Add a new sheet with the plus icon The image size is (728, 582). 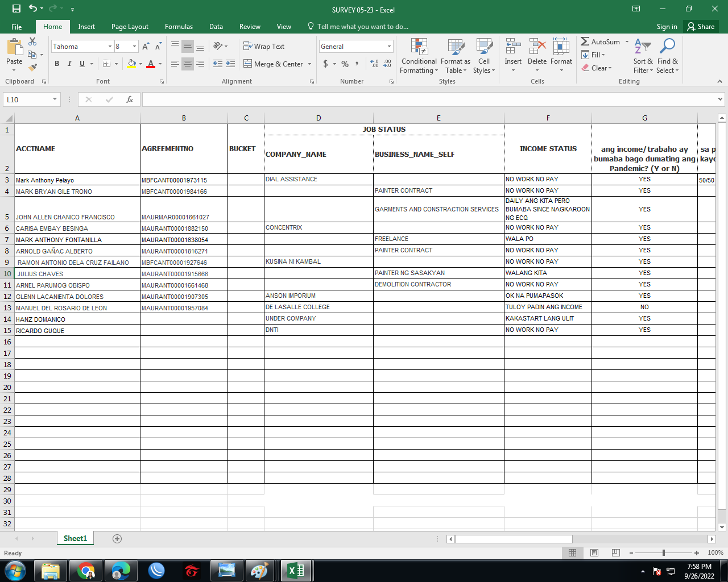pyautogui.click(x=117, y=539)
